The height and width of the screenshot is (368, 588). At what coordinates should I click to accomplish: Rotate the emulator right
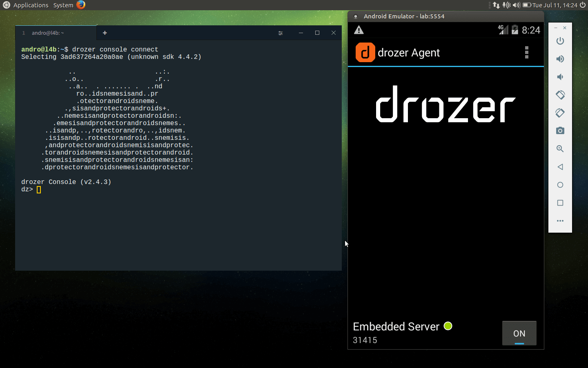click(x=560, y=113)
